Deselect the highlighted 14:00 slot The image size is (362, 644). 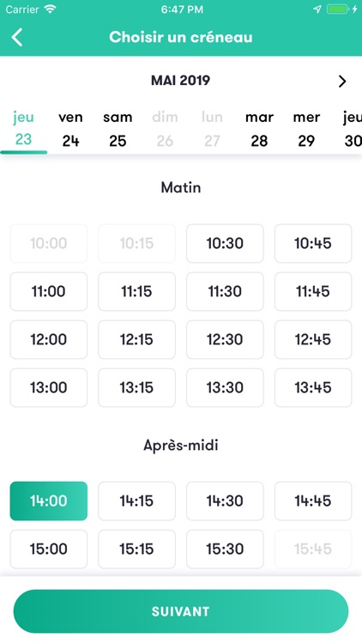coord(48,501)
